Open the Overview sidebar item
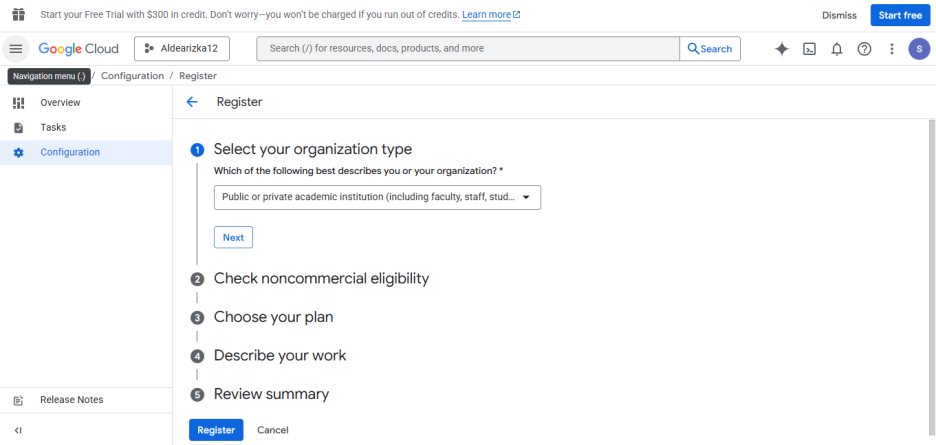 (86, 103)
